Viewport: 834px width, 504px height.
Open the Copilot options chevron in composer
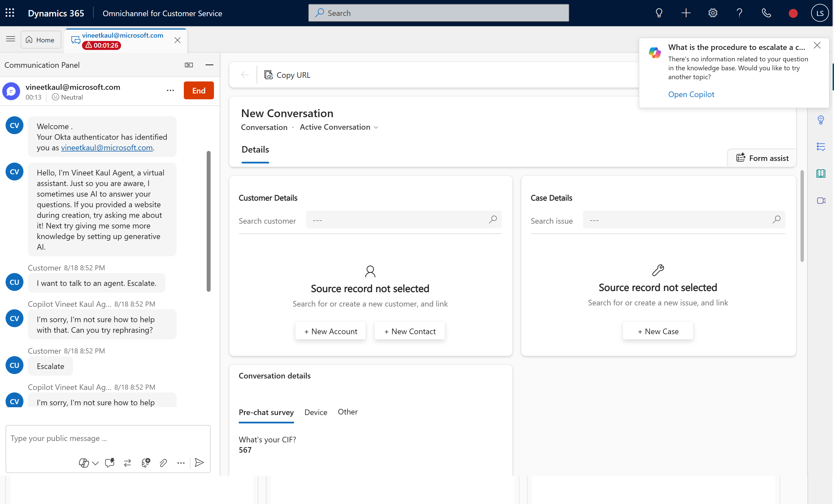coord(95,463)
